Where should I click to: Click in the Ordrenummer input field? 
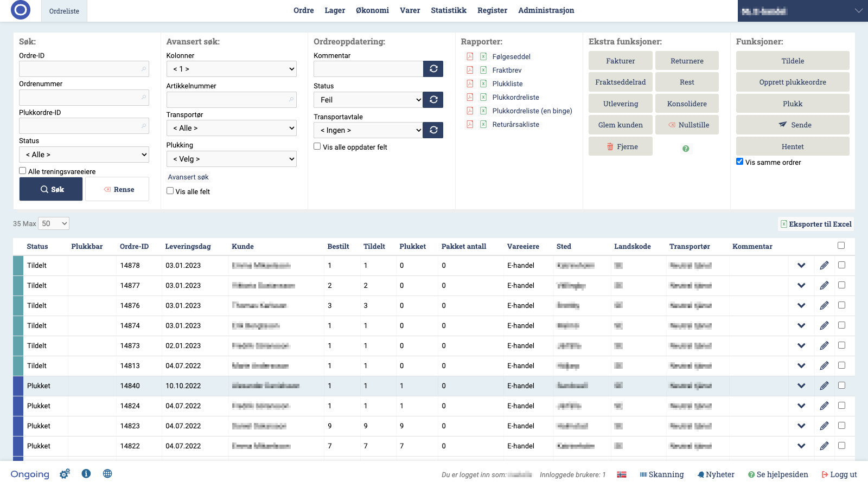[84, 98]
